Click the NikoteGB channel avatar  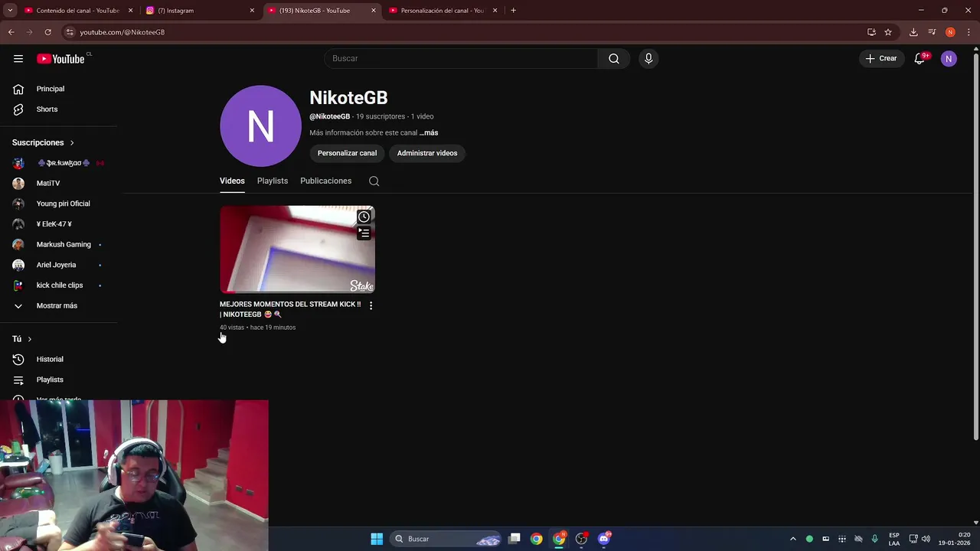click(x=260, y=126)
